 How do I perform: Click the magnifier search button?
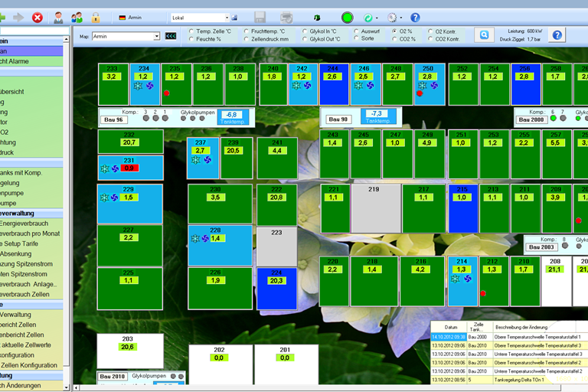[x=484, y=35]
